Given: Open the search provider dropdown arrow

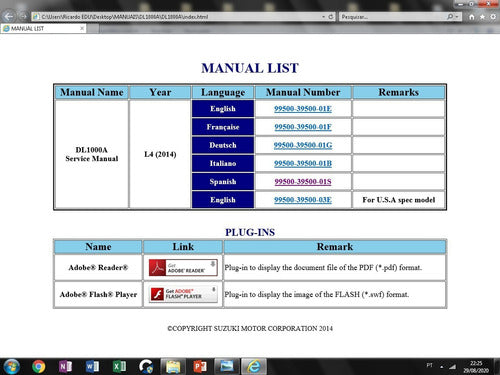Looking at the screenshot, I should click(457, 16).
